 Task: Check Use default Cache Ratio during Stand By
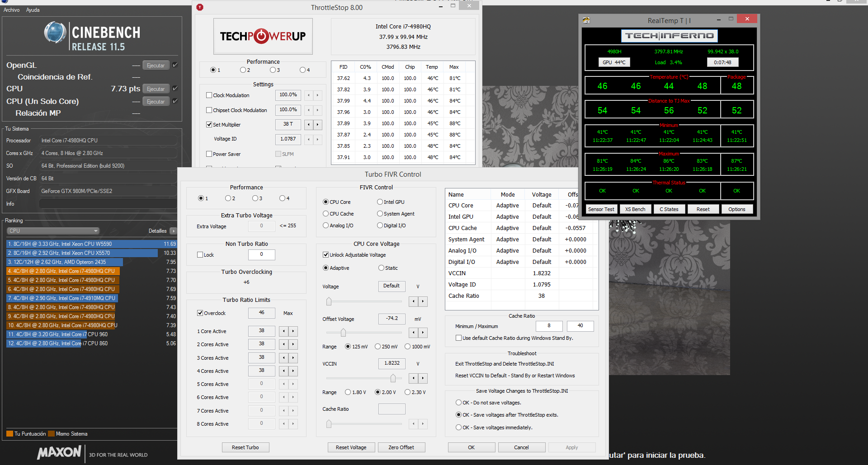tap(458, 338)
